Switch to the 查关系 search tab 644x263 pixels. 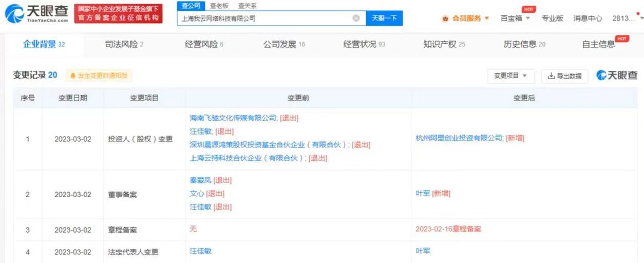[x=247, y=6]
